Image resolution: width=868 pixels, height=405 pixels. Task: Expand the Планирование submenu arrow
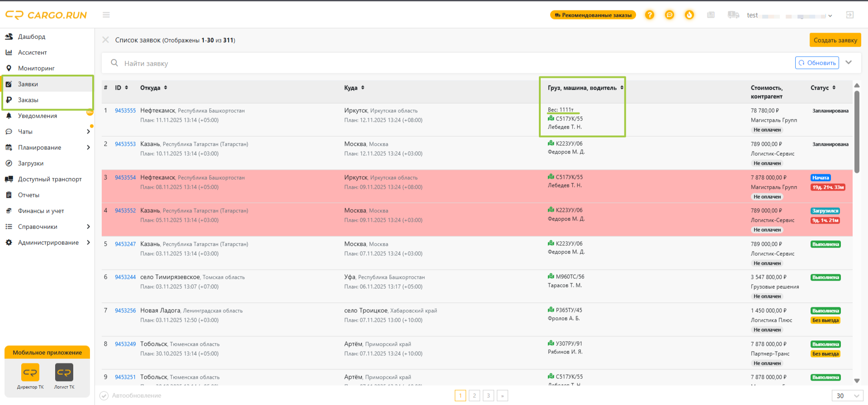click(x=88, y=148)
